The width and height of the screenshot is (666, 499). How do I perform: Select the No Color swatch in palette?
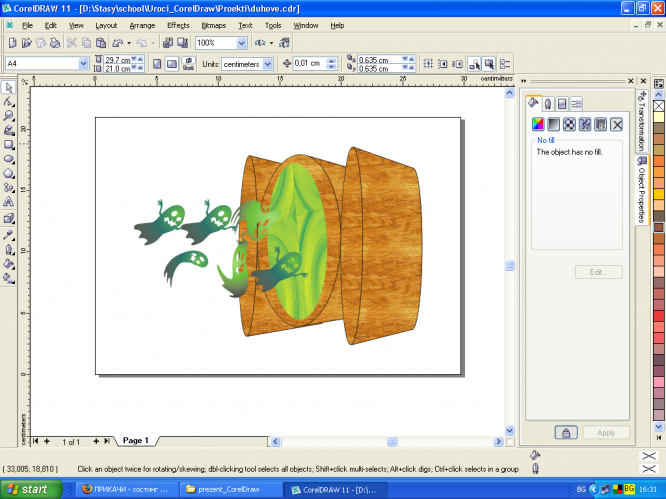click(658, 104)
